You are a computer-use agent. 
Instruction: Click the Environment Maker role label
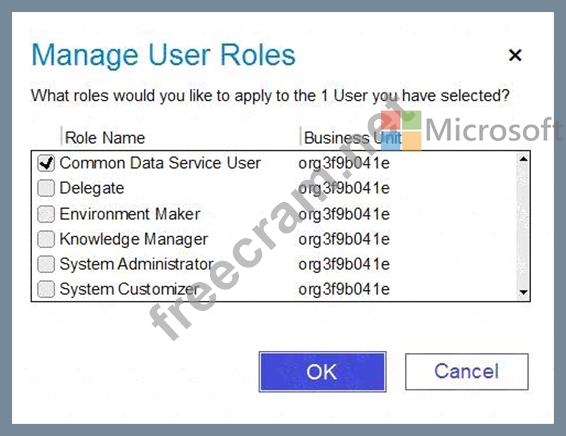[x=130, y=214]
